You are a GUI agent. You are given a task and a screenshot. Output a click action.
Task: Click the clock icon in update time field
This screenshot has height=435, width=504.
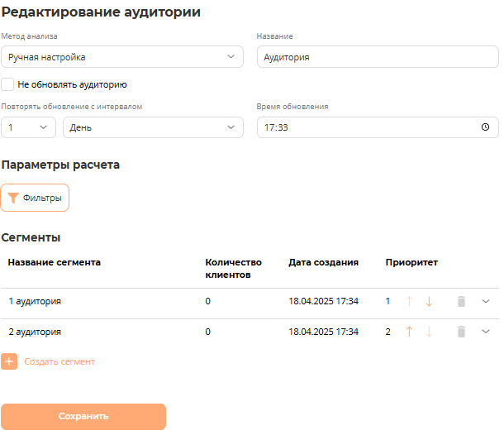click(x=485, y=127)
